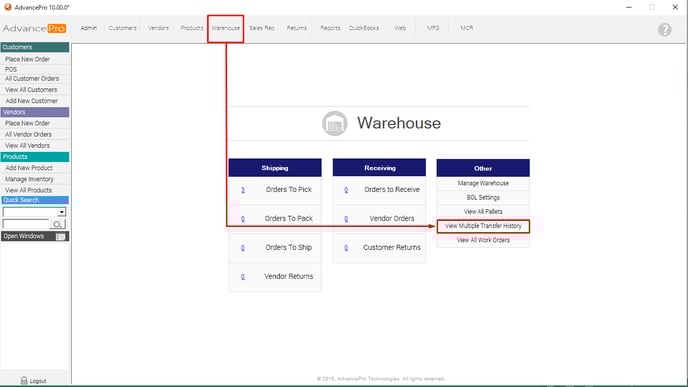The width and height of the screenshot is (688, 387).
Task: Click the Warehouse building icon
Action: coord(334,123)
